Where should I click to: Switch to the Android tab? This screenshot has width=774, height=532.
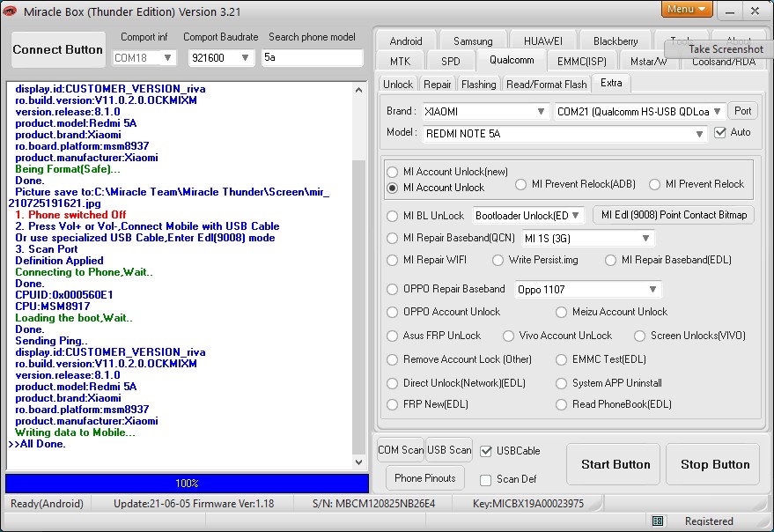406,41
